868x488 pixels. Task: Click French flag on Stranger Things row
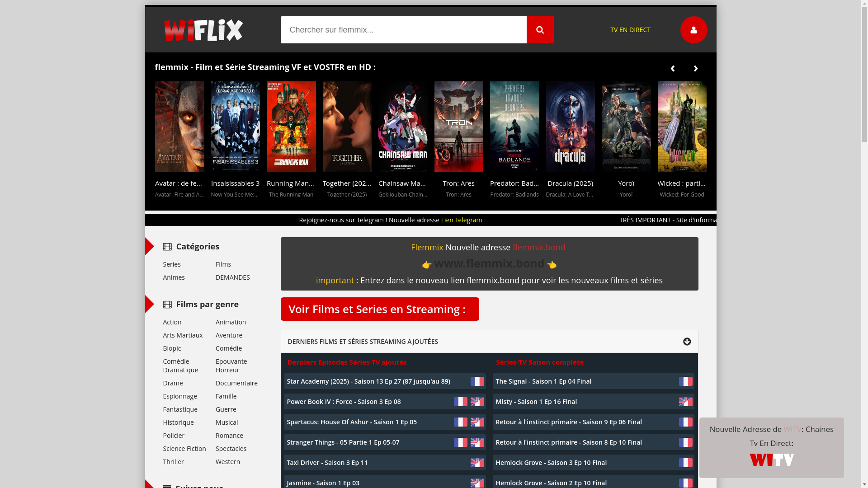point(460,442)
